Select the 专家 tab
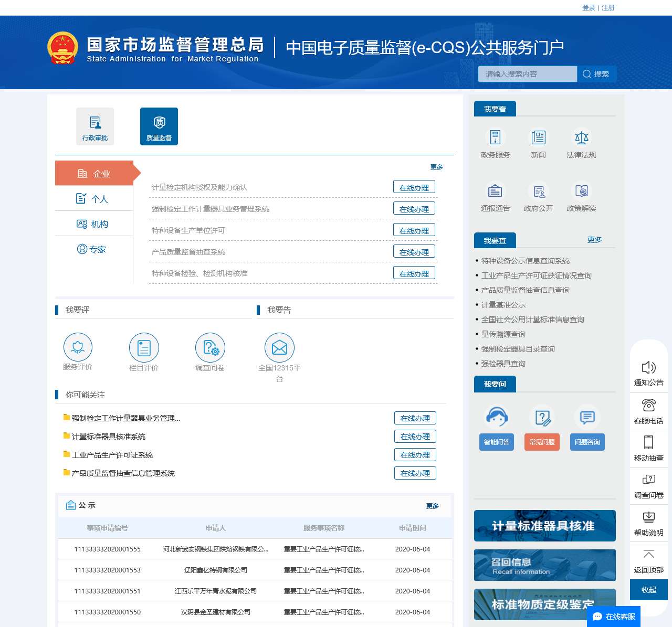 pos(94,249)
